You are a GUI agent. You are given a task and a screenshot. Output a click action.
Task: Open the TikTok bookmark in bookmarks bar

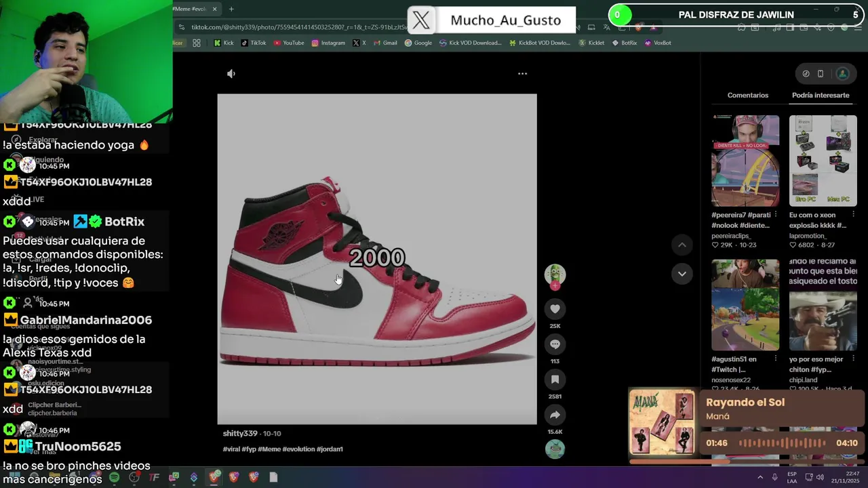pos(254,43)
